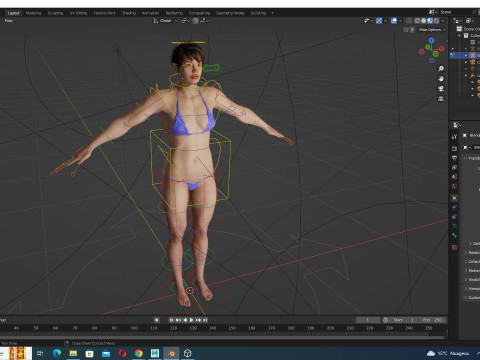Viewport: 480px width, 360px height.
Task: Click the End frame 250 field
Action: [x=433, y=320]
